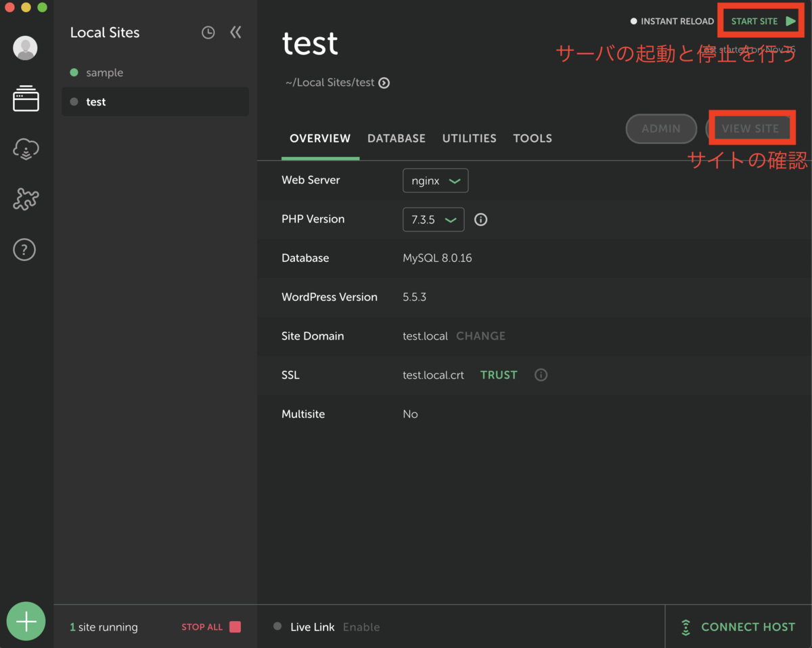Switch to the Database tab

(397, 138)
